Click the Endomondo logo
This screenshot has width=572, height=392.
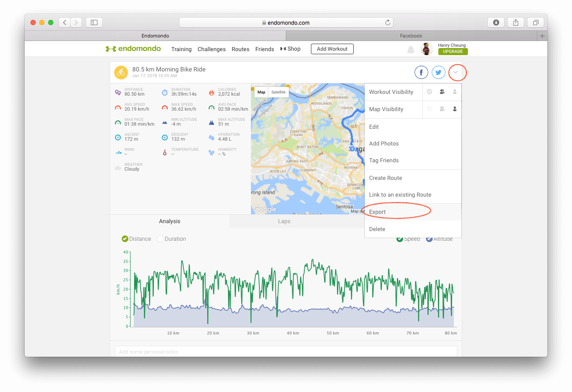(x=133, y=49)
